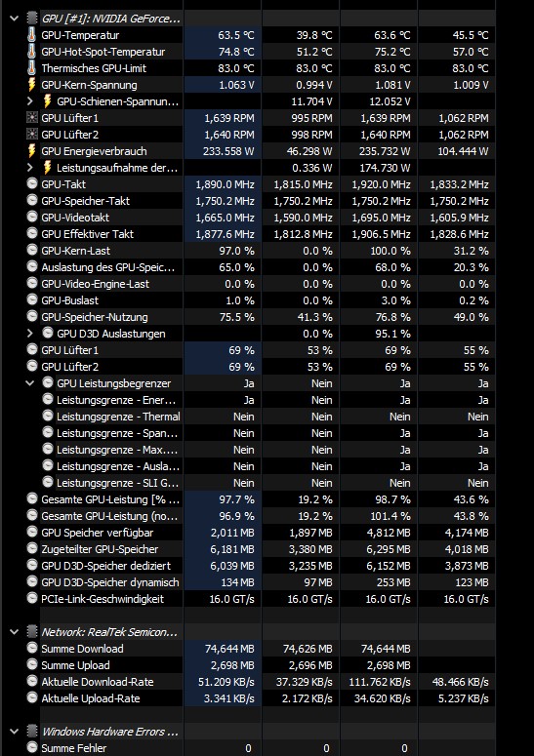Click gauge icon of Leistungsgrenze - Thermal
Image resolution: width=534 pixels, height=756 pixels.
point(47,417)
